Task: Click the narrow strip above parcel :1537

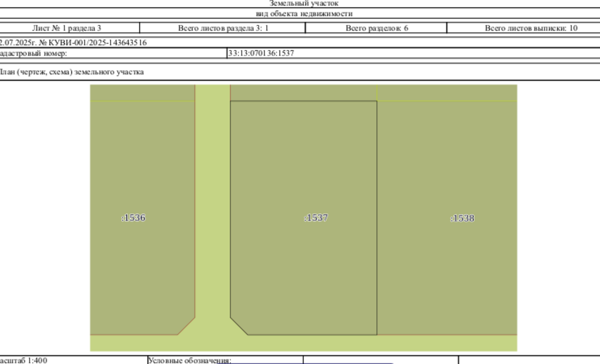Action: [304, 93]
